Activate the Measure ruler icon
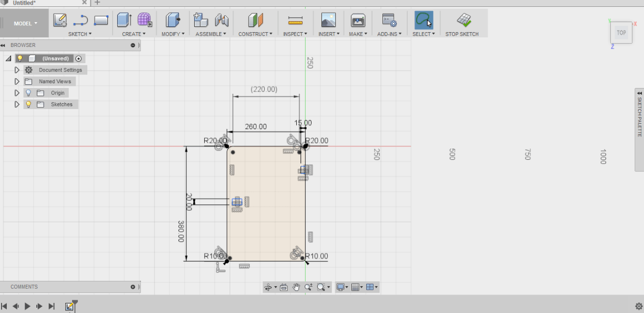This screenshot has width=644, height=313. coord(295,21)
